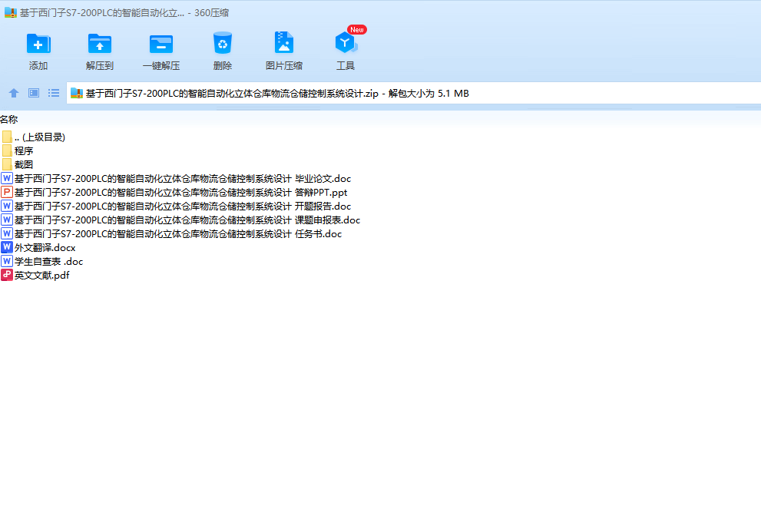Open the 工具 (Tools) icon with the New badge

coord(346,43)
